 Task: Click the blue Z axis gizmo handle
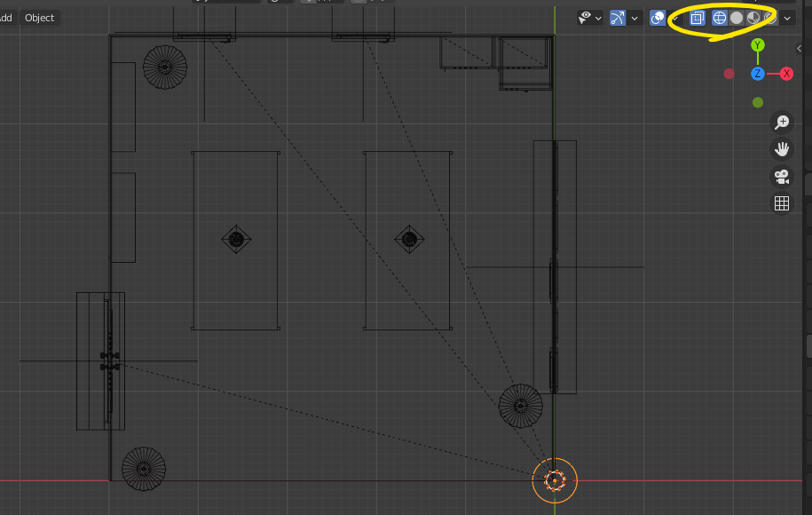click(758, 74)
